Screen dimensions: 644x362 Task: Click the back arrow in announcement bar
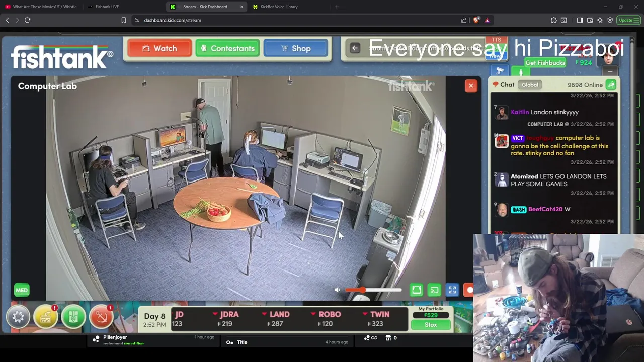coord(355,48)
